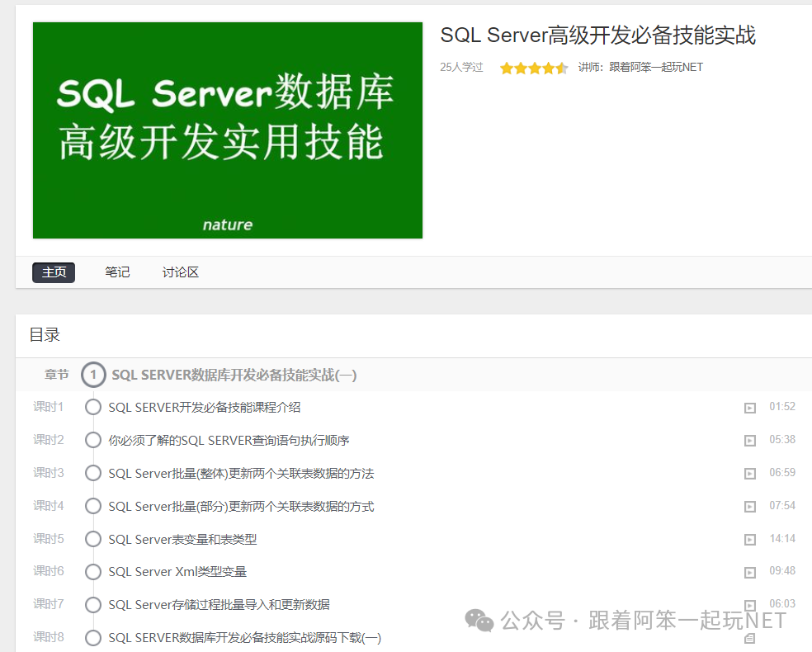Open lesson SQL Server表变量和表类型
The width and height of the screenshot is (812, 652).
(182, 540)
